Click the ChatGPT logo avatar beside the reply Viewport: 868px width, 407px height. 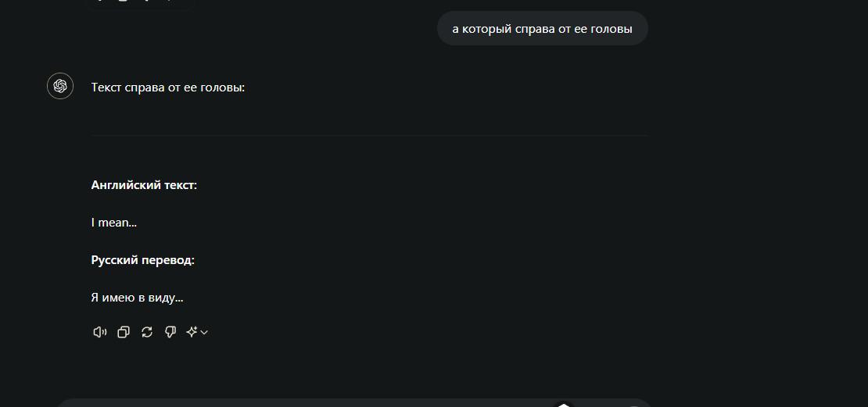(x=60, y=86)
